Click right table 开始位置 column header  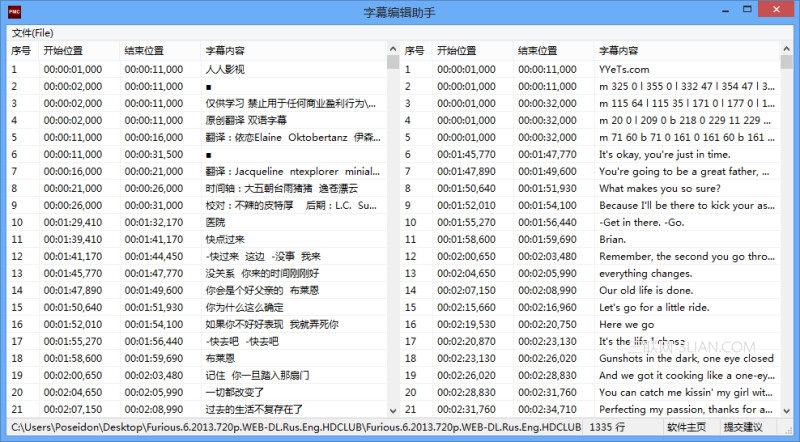coord(472,51)
